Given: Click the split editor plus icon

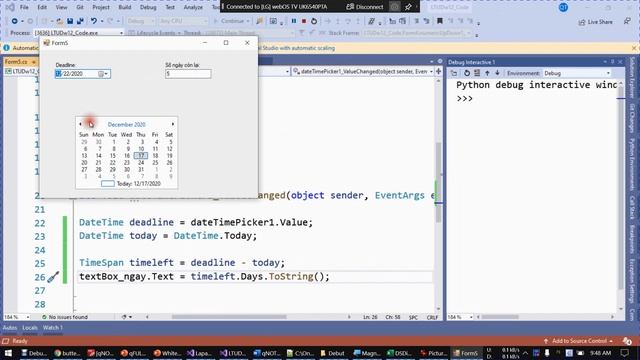Looking at the screenshot, I should pyautogui.click(x=438, y=71).
